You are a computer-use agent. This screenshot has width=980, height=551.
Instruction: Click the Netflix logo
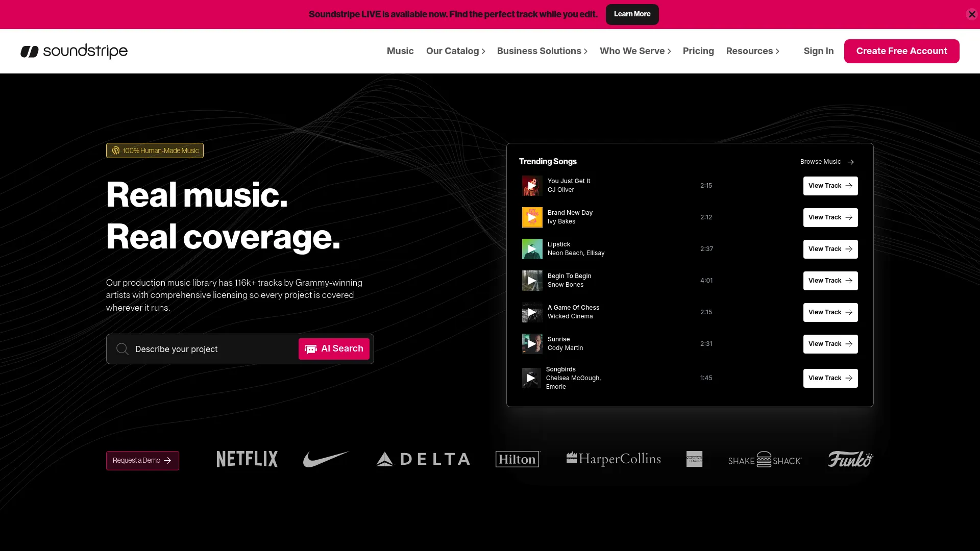click(x=247, y=459)
